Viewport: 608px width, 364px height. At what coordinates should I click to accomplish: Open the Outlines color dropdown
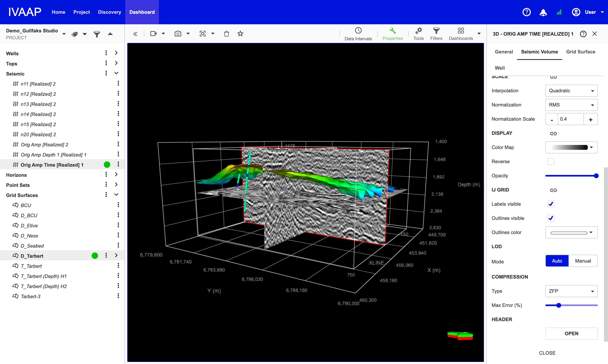(x=571, y=233)
